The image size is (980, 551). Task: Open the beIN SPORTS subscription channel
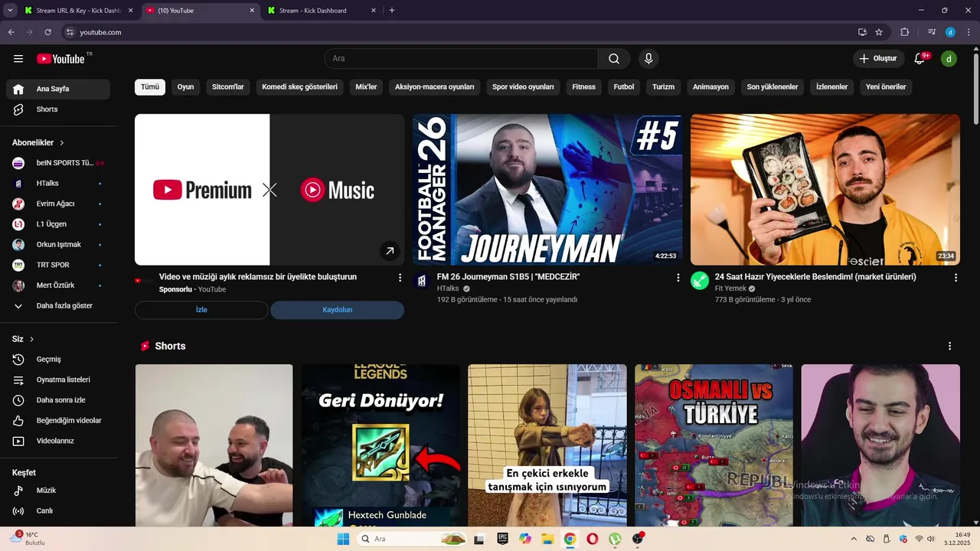click(x=58, y=163)
